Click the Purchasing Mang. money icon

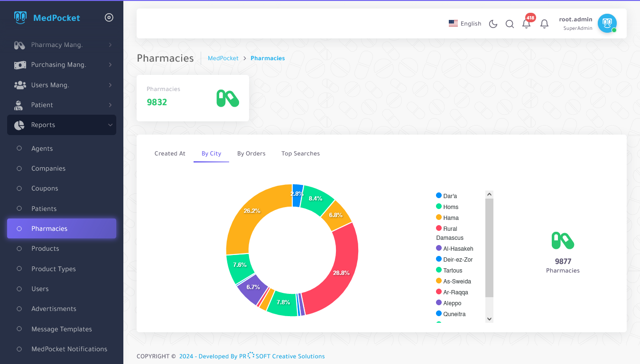[19, 65]
